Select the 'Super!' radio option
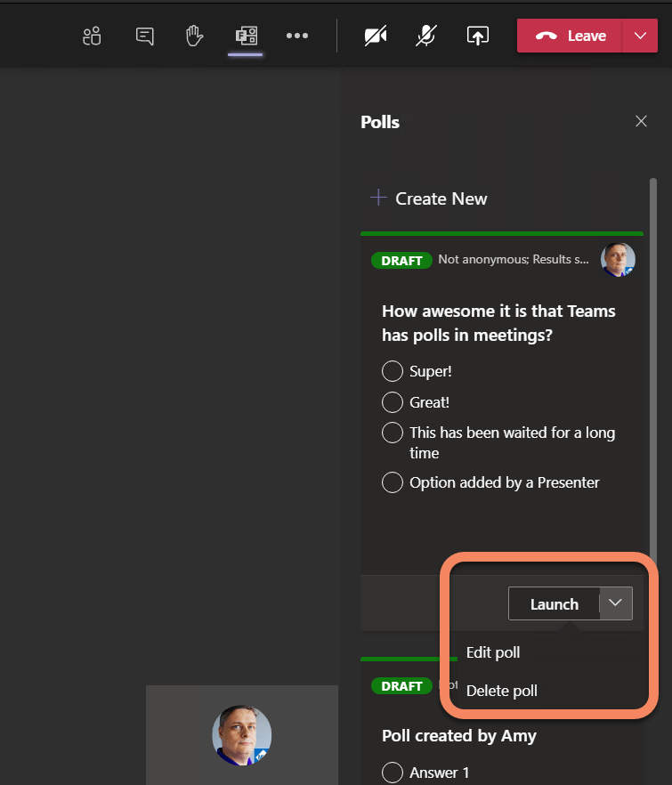The height and width of the screenshot is (785, 672). point(393,371)
